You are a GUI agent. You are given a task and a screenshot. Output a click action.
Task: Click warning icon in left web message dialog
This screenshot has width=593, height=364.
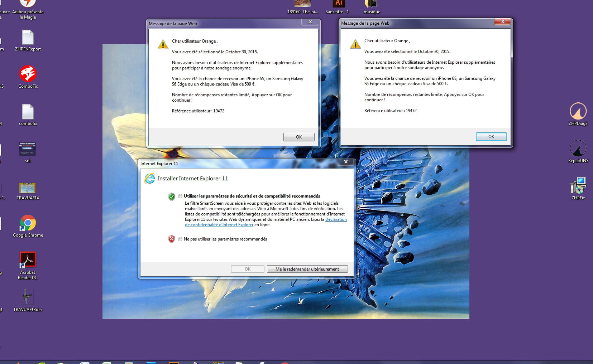[163, 44]
